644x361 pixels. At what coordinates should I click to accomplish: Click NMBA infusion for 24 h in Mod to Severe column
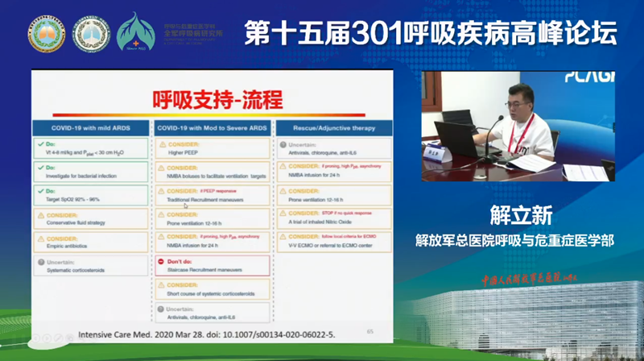click(x=192, y=246)
